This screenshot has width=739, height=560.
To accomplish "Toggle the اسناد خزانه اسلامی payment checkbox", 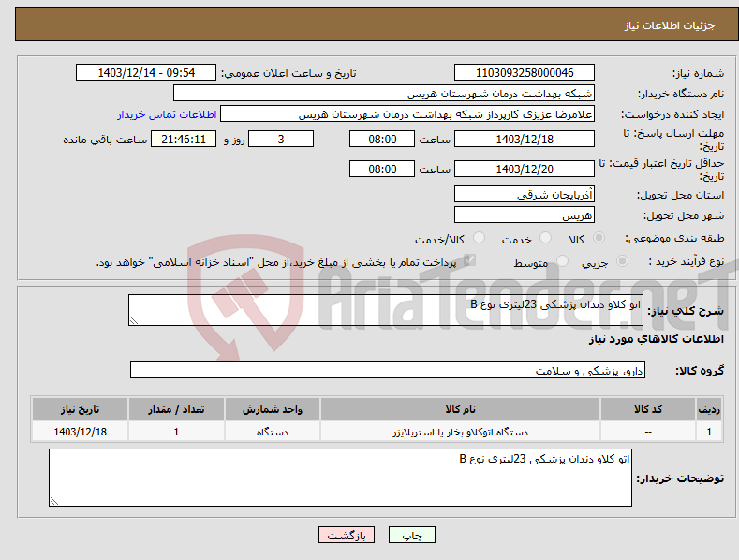I will pos(469,260).
